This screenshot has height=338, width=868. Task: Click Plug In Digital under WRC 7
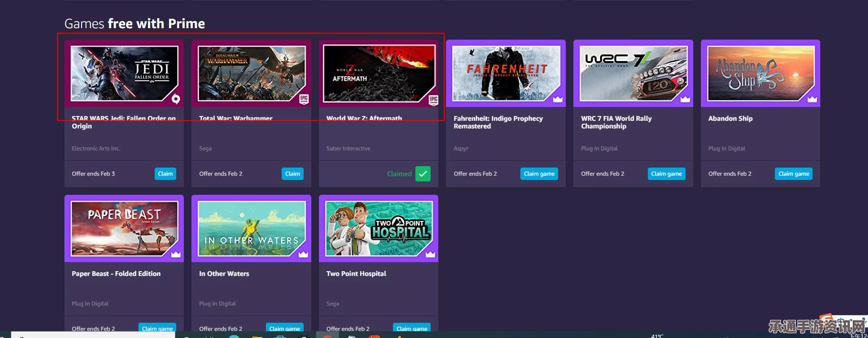tap(599, 148)
